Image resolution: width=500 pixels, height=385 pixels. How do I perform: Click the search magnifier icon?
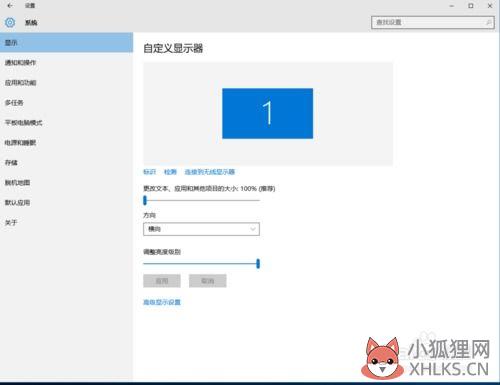(x=488, y=22)
